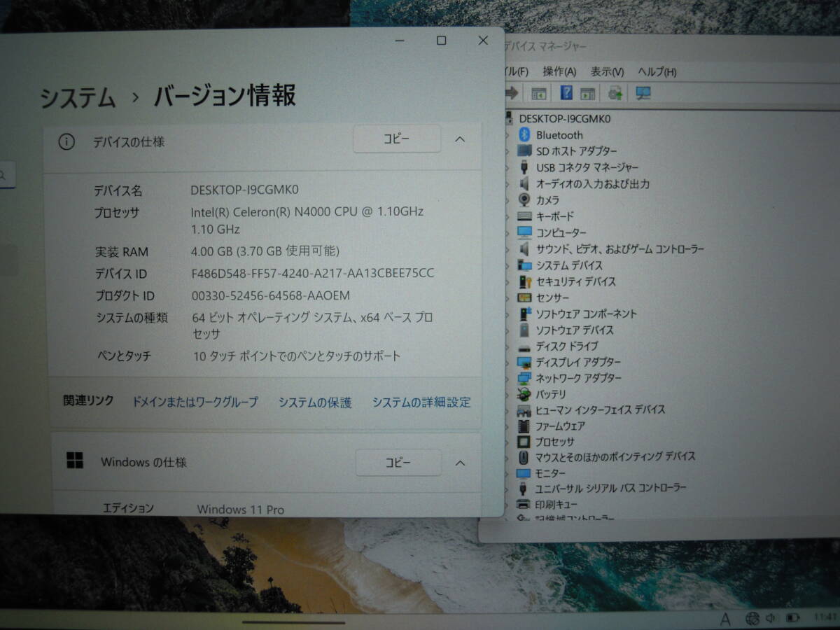Image resolution: width=840 pixels, height=630 pixels.
Task: Click the カメラ device icon
Action: click(525, 199)
